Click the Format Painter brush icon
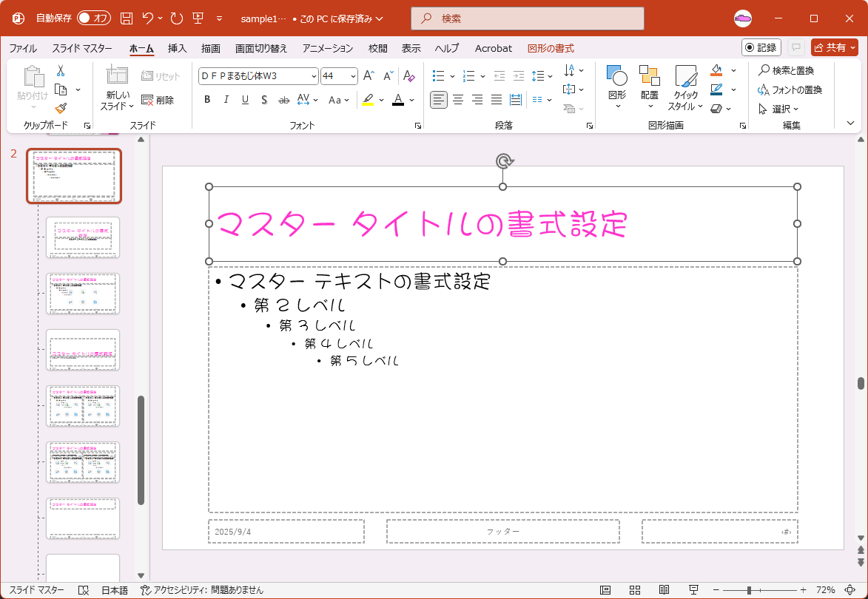 [61, 108]
